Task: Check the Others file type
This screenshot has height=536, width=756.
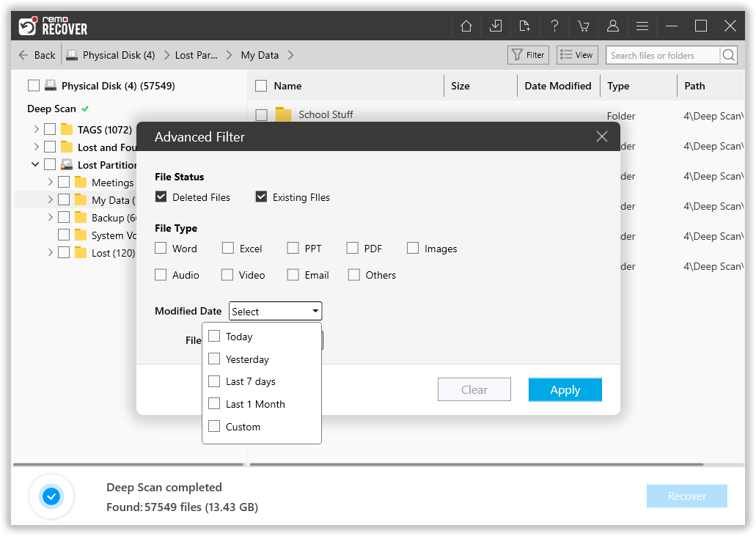Action: pyautogui.click(x=354, y=275)
